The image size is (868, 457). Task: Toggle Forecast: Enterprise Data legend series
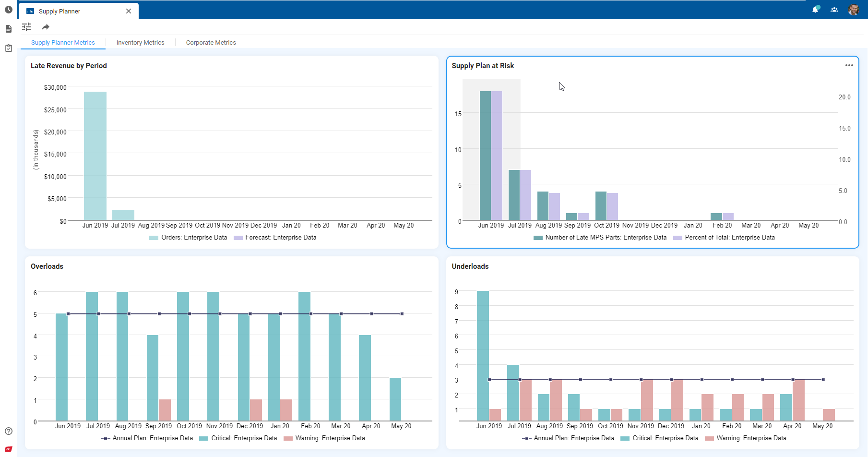tap(275, 238)
